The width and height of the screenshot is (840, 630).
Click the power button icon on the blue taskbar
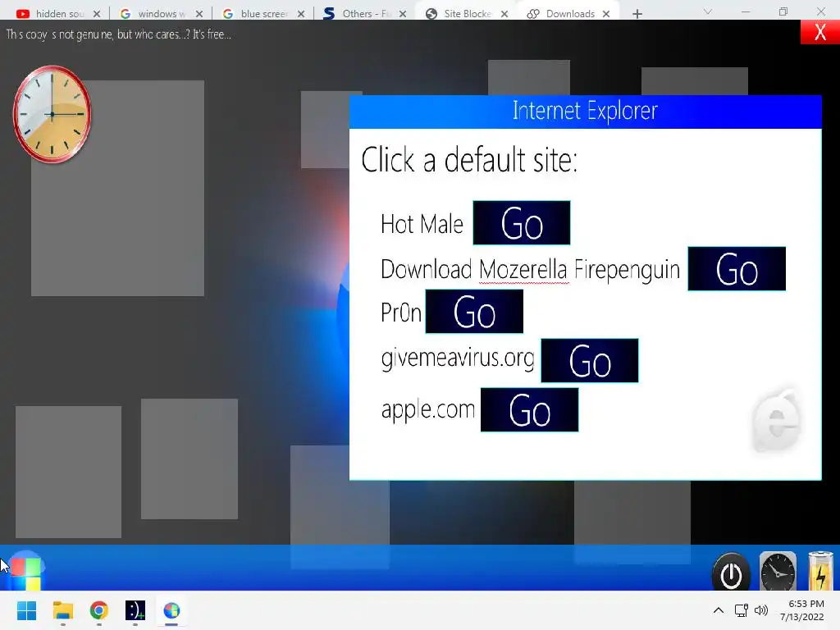[731, 572]
